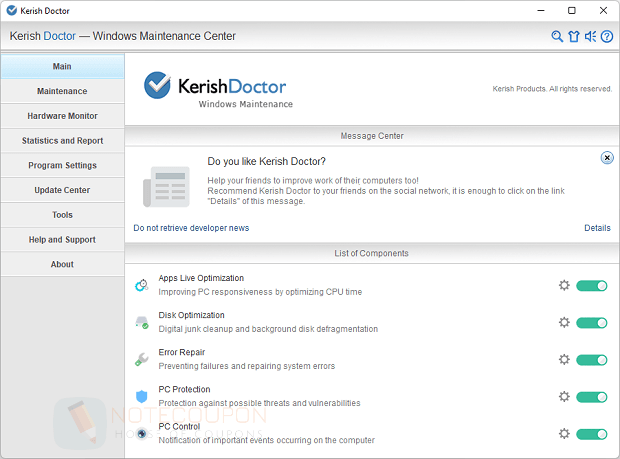Close the Kerish Doctor window

click(603, 11)
